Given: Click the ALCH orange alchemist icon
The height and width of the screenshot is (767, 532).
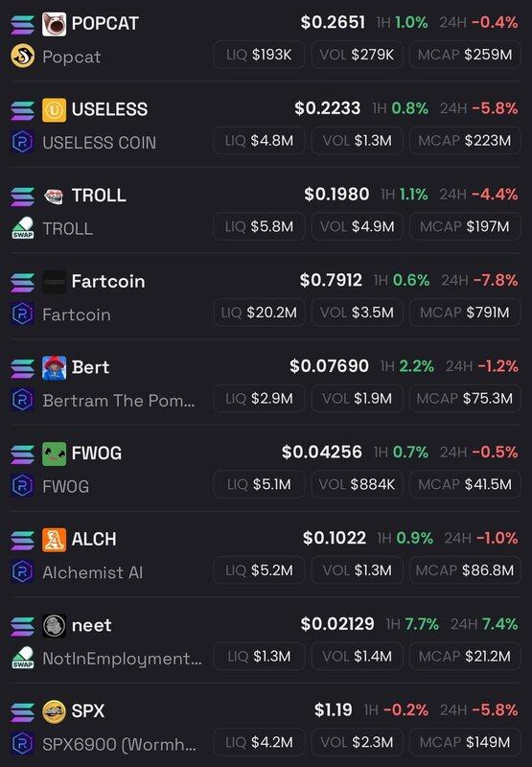Looking at the screenshot, I should point(54,540).
